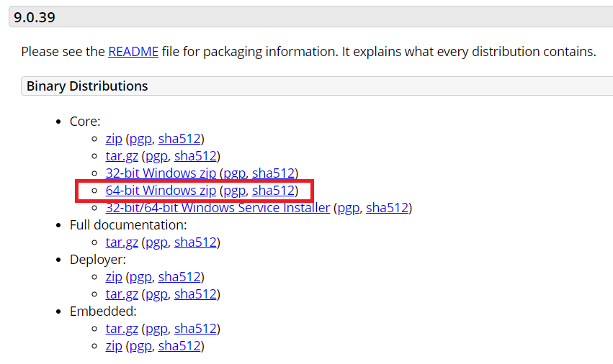613x364 pixels.
Task: Open pgp signature for 32-bit Windows zip
Action: click(x=235, y=173)
